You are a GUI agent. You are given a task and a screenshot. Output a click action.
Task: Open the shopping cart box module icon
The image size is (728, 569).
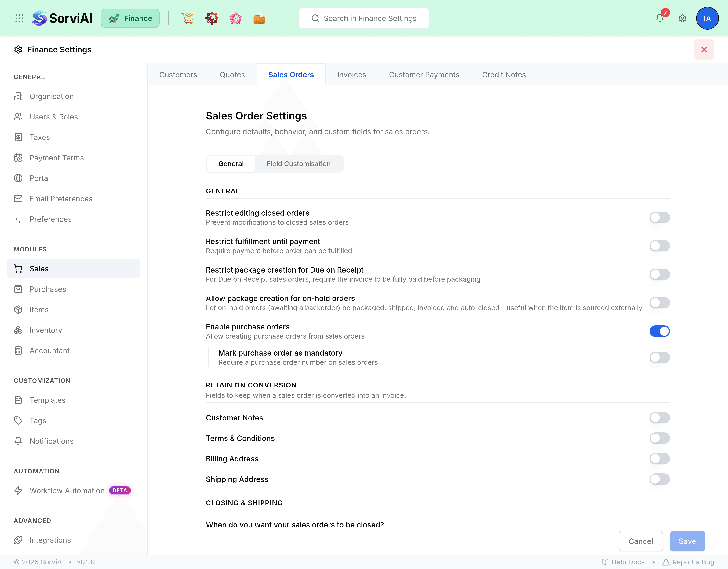pos(188,18)
